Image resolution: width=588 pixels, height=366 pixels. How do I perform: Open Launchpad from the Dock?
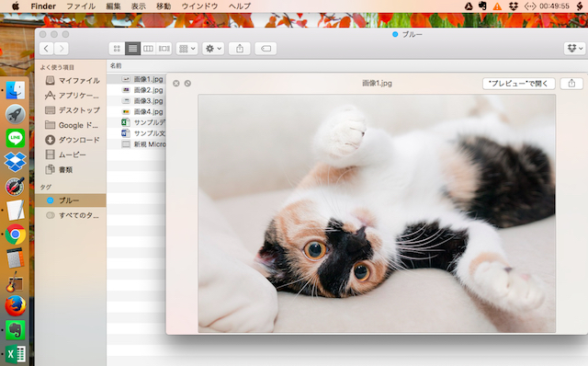[16, 114]
